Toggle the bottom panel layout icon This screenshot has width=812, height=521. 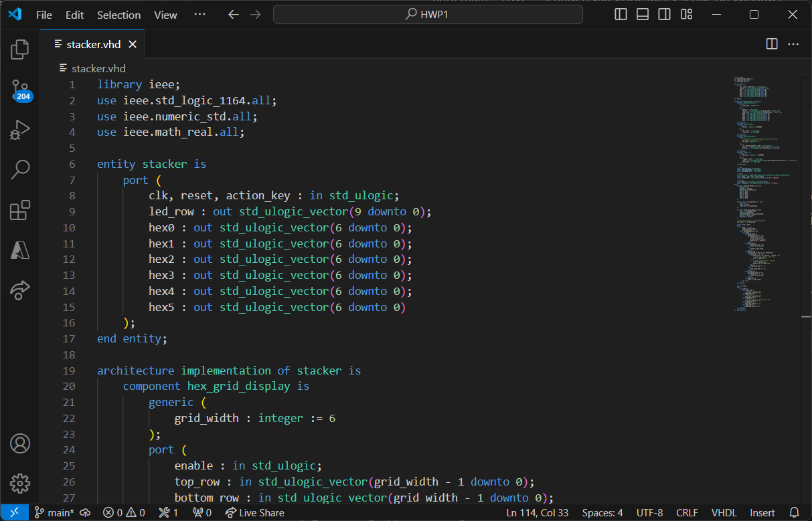643,14
